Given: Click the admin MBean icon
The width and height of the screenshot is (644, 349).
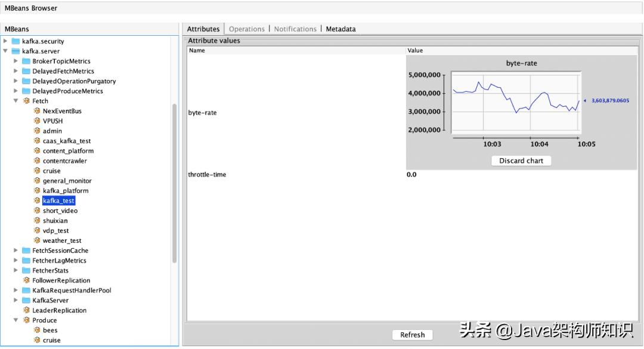Looking at the screenshot, I should pos(37,131).
